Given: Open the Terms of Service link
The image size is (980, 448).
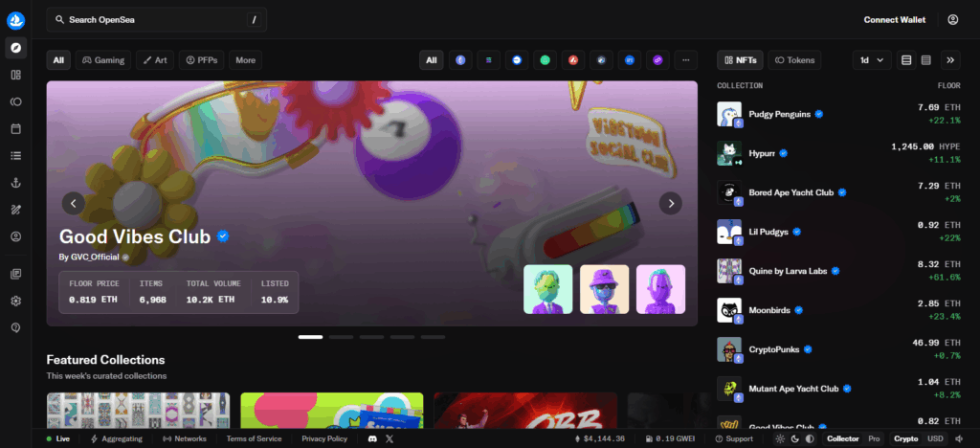Looking at the screenshot, I should [x=254, y=438].
